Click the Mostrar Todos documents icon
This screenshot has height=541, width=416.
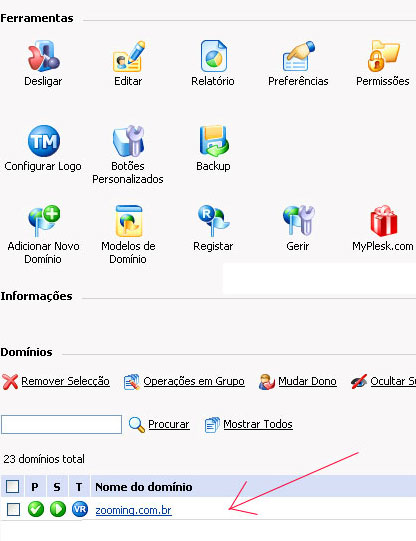coord(212,425)
